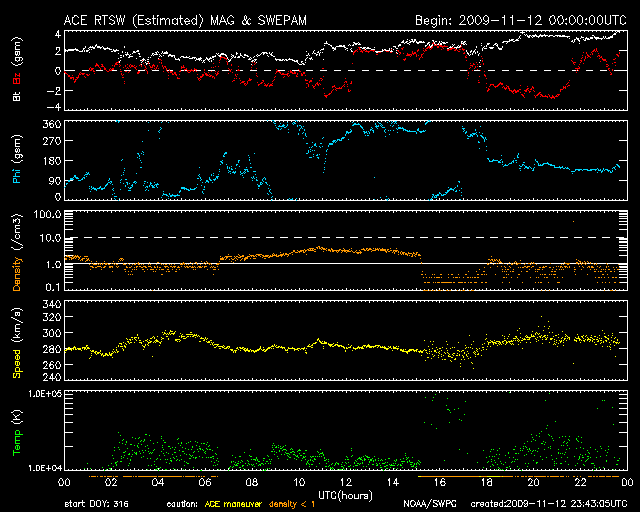Click the "340" speed axis value
640x512 pixels.
52,304
